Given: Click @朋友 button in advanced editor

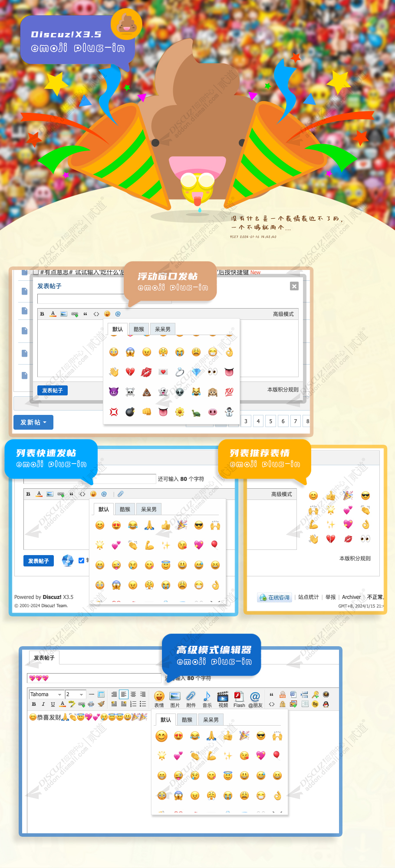Looking at the screenshot, I should point(255,699).
